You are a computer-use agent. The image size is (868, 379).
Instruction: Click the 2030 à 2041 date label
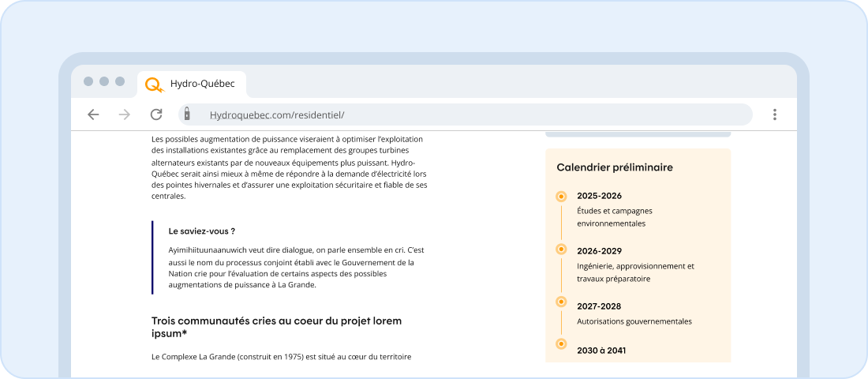(x=601, y=351)
